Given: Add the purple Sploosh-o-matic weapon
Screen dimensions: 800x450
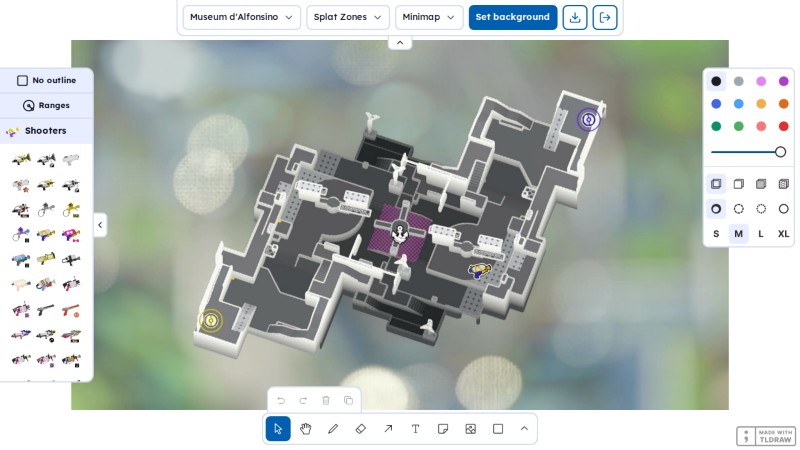Looking at the screenshot, I should click(x=21, y=234).
